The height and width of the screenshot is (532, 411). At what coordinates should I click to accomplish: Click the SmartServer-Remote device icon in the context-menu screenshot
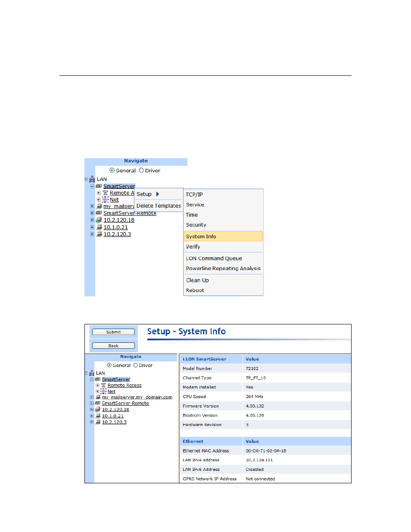[x=99, y=213]
